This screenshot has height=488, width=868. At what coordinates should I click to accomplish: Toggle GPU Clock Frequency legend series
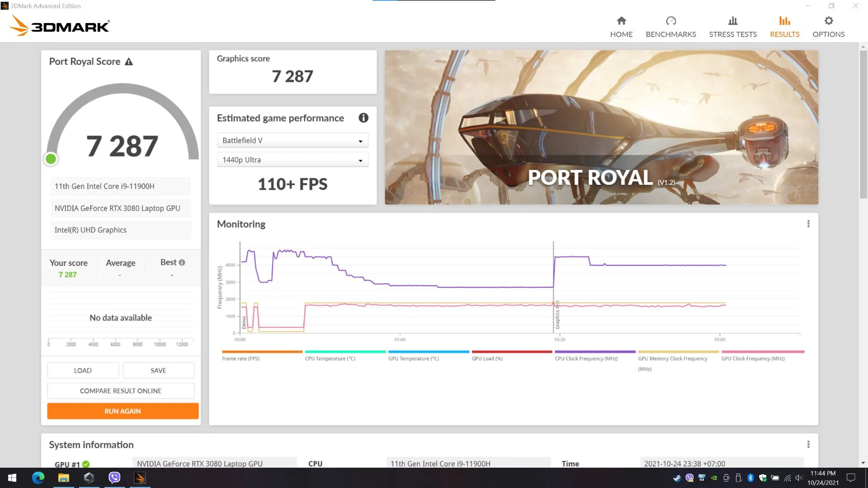tap(762, 356)
